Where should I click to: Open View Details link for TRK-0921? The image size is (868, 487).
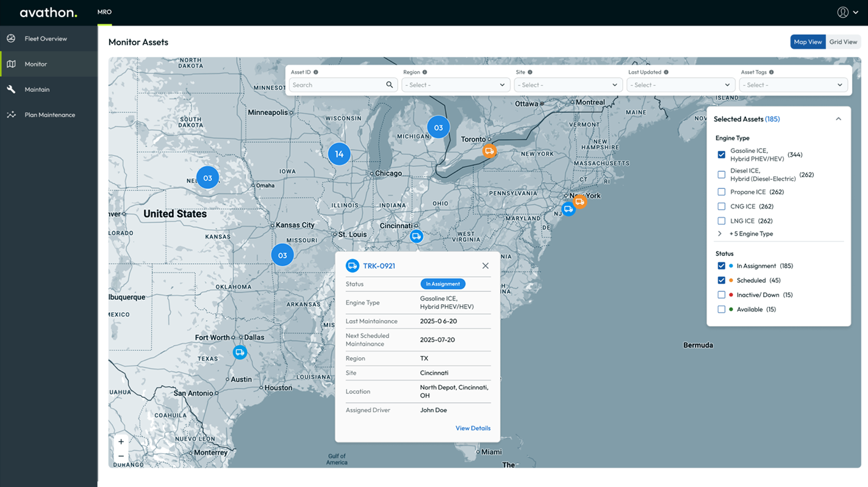(473, 428)
